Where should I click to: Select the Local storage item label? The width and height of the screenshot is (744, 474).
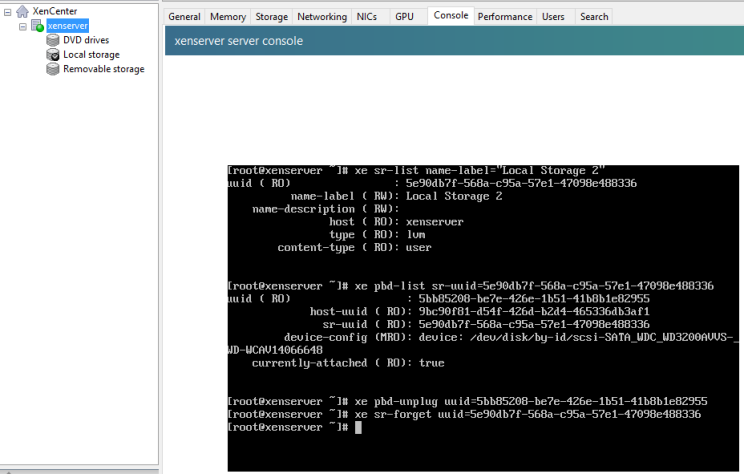[91, 55]
